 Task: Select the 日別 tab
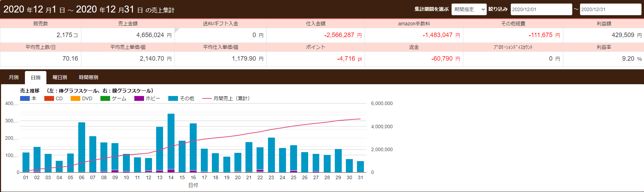tap(36, 78)
